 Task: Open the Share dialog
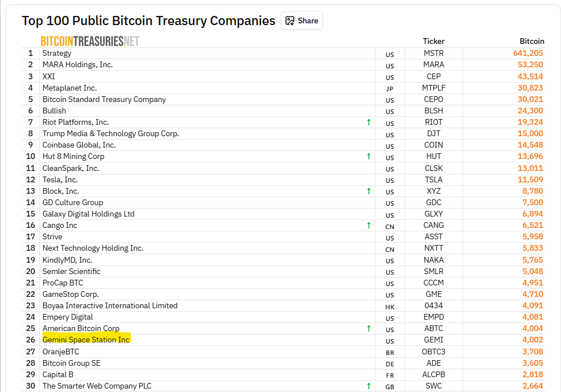pos(301,21)
